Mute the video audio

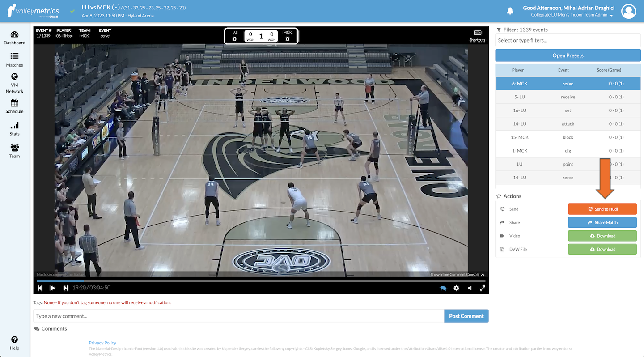pyautogui.click(x=469, y=288)
